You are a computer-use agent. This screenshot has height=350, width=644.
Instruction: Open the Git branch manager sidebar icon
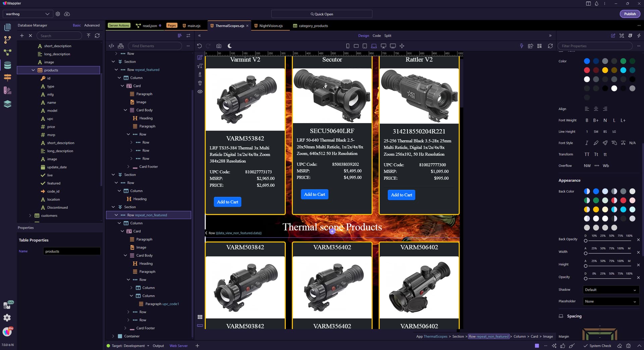tap(7, 40)
